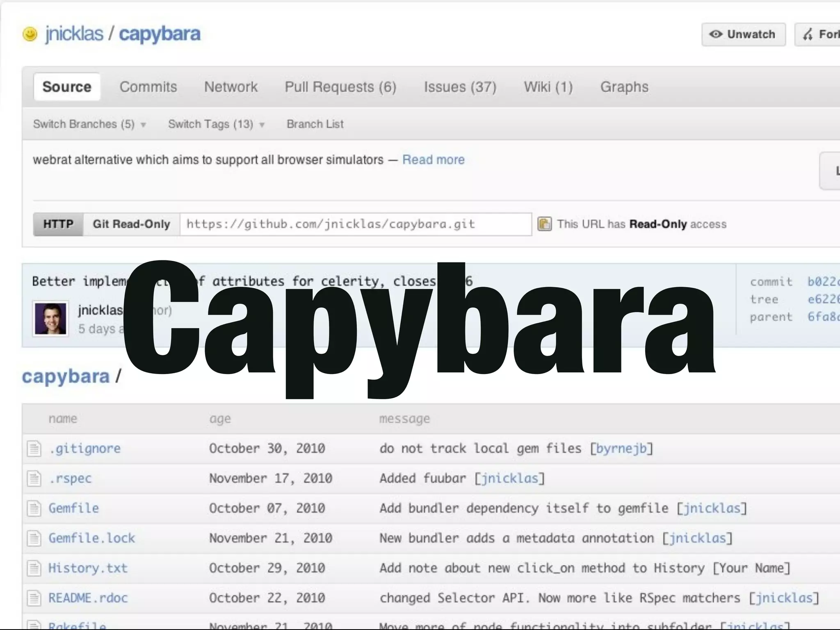Click 'October 22, 2010' age cell
Image resolution: width=840 pixels, height=630 pixels.
coord(267,598)
